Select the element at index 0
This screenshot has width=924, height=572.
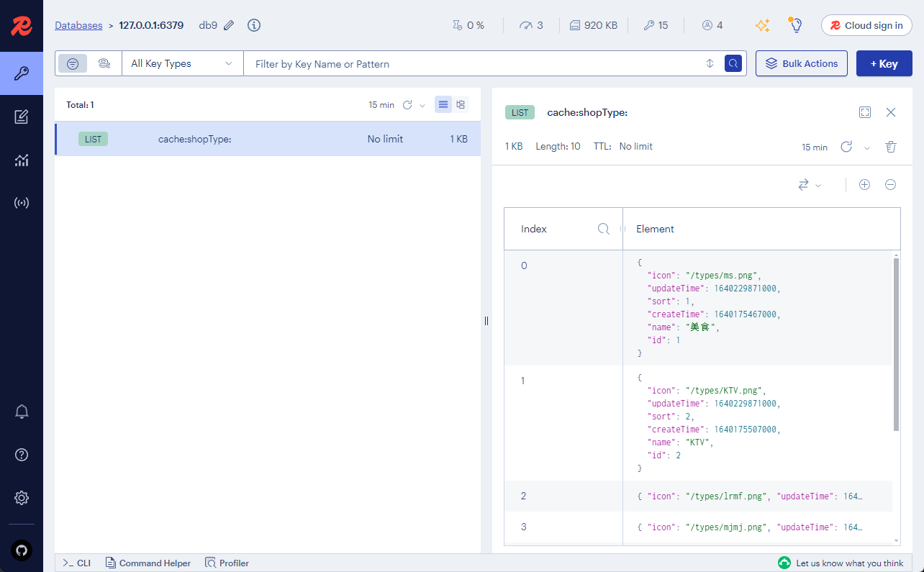698,308
